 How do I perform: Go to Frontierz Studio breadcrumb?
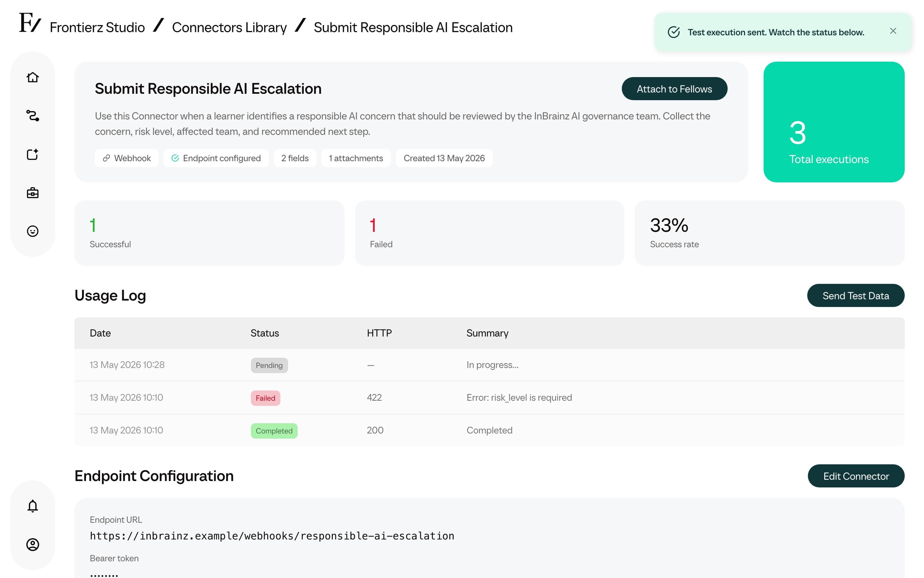coord(97,28)
